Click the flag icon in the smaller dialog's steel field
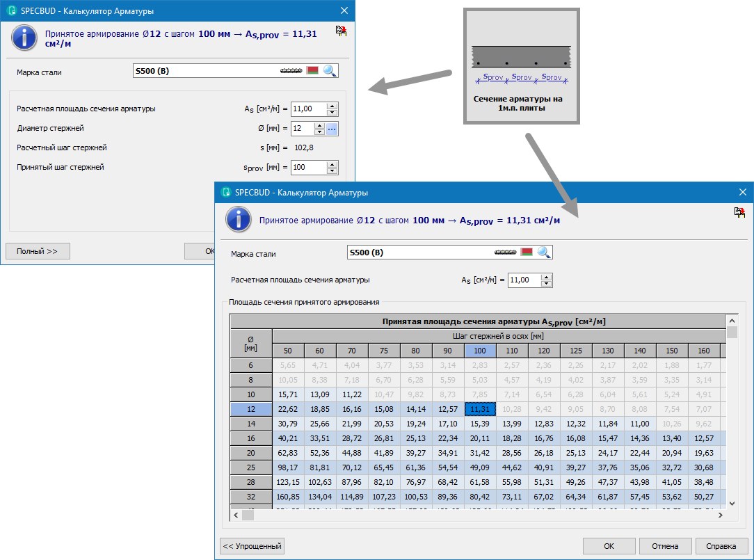Screen dimensions: 754x560 313,70
